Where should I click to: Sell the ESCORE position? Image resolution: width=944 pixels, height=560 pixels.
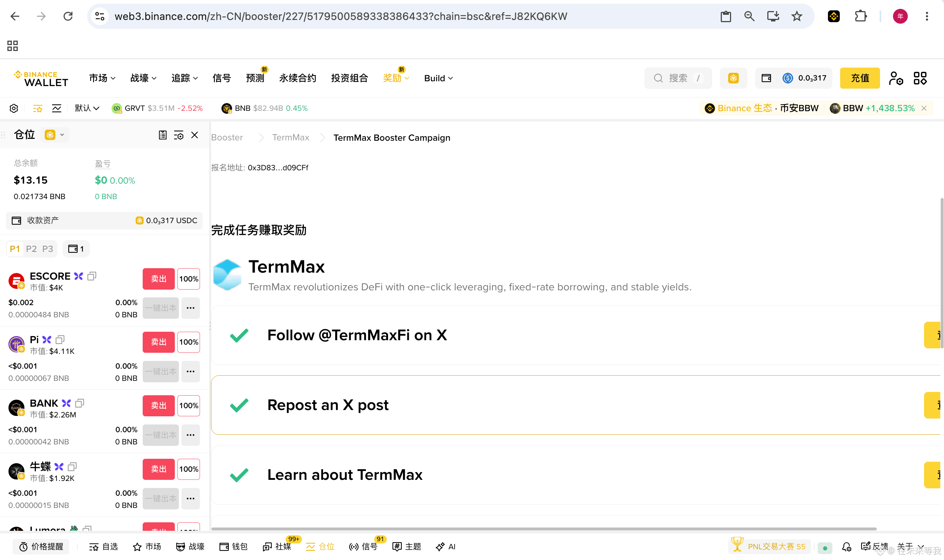pyautogui.click(x=159, y=279)
